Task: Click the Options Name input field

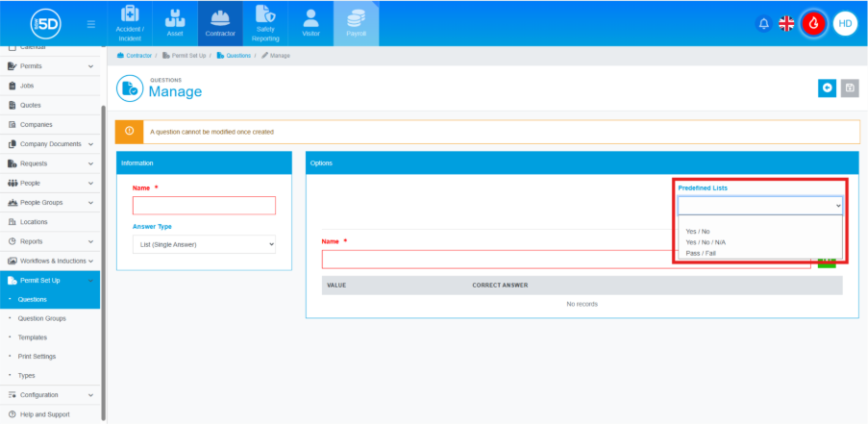Action: click(566, 260)
